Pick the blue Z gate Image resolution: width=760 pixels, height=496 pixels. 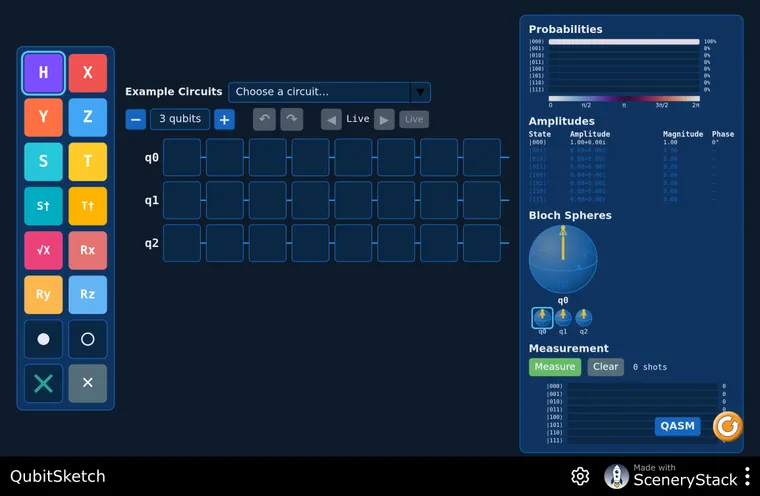[88, 117]
